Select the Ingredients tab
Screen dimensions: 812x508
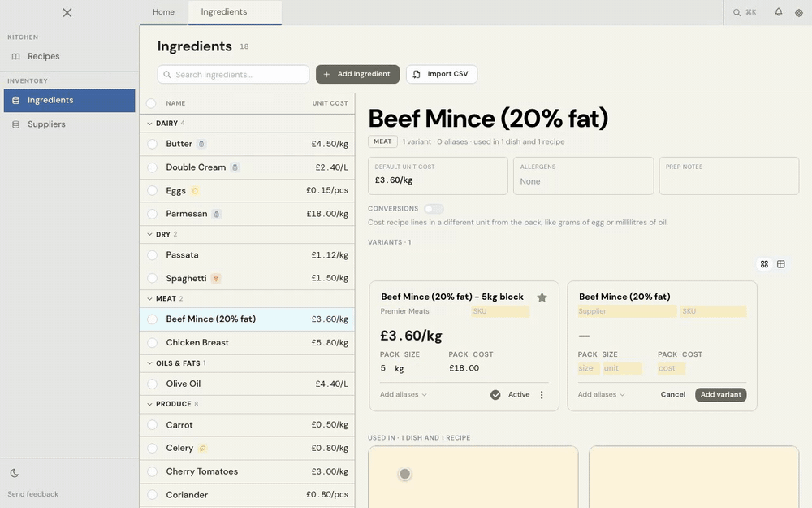235,12
